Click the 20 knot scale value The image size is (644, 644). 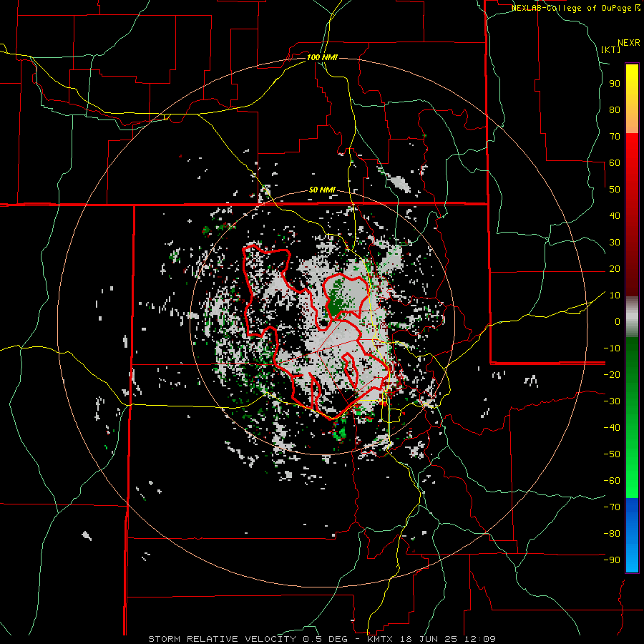615,268
